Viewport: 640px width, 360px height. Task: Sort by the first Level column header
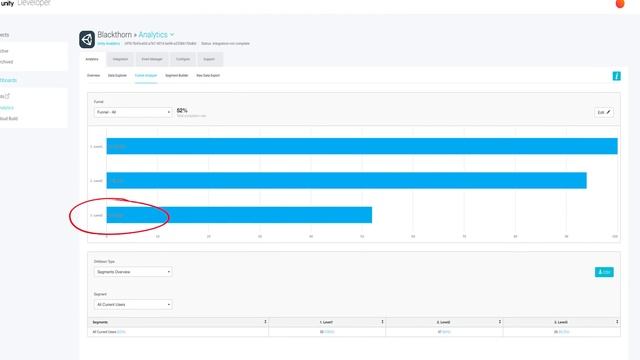[327, 322]
